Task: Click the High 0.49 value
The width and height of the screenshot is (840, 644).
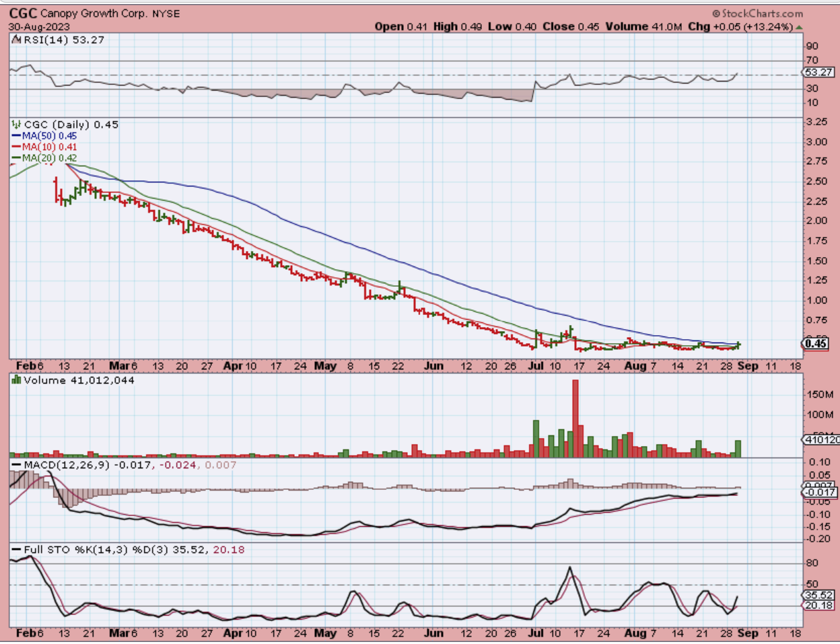Action: coord(458,27)
